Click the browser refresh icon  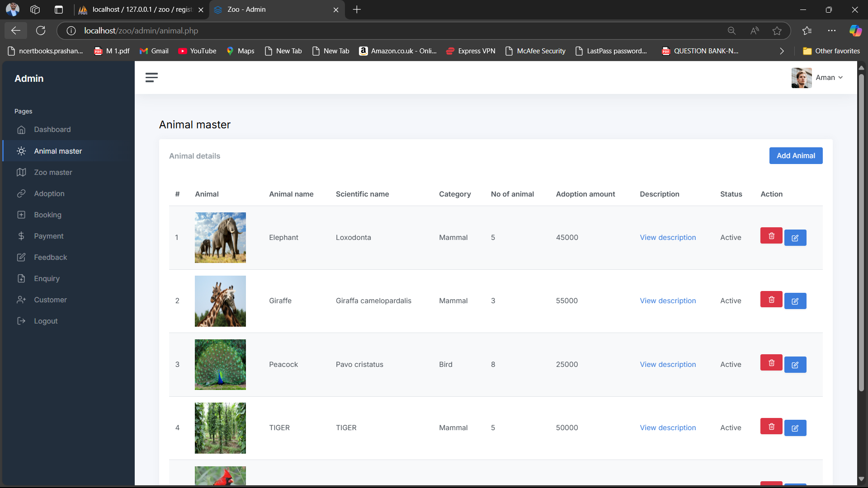[41, 31]
